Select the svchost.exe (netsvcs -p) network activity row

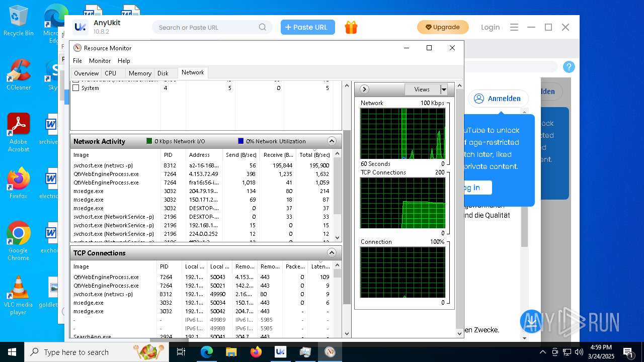201,165
